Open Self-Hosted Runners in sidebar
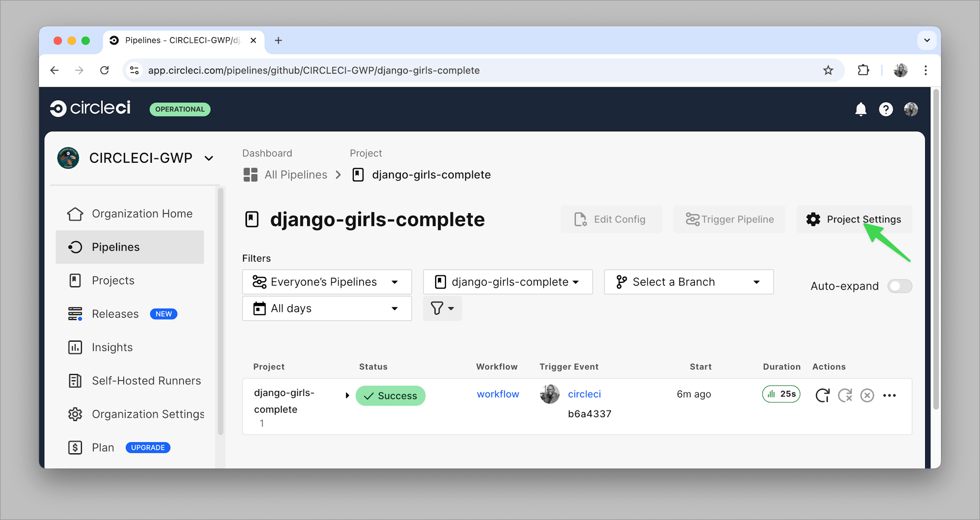Image resolution: width=980 pixels, height=520 pixels. click(x=146, y=381)
